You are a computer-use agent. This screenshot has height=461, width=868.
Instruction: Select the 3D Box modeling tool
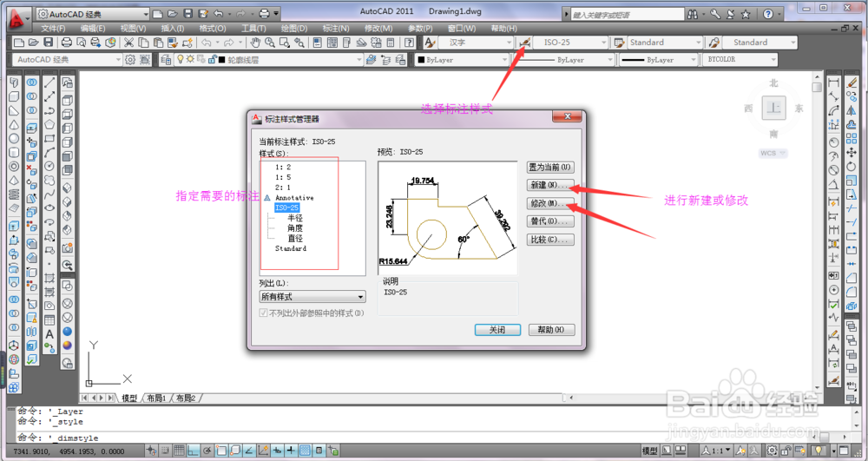14,96
